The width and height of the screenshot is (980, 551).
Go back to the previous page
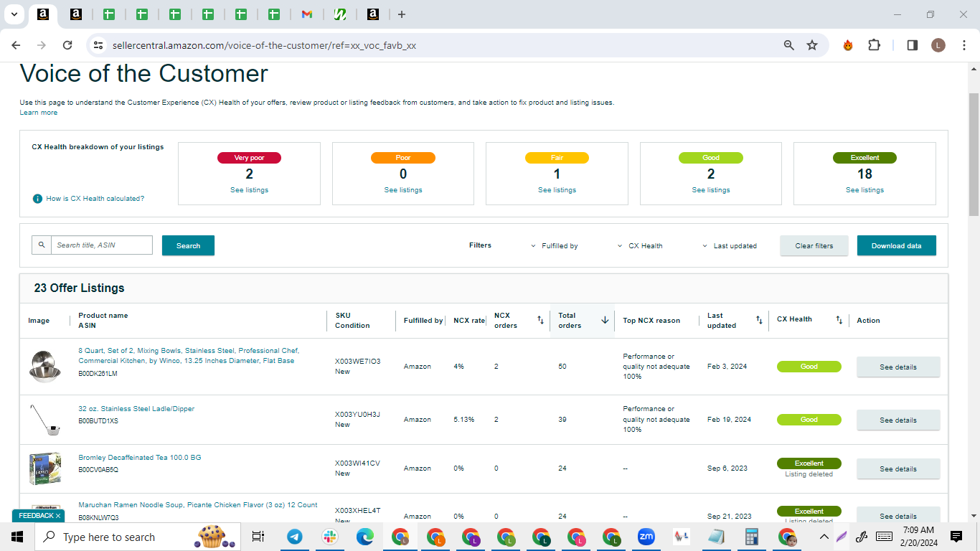coord(16,45)
